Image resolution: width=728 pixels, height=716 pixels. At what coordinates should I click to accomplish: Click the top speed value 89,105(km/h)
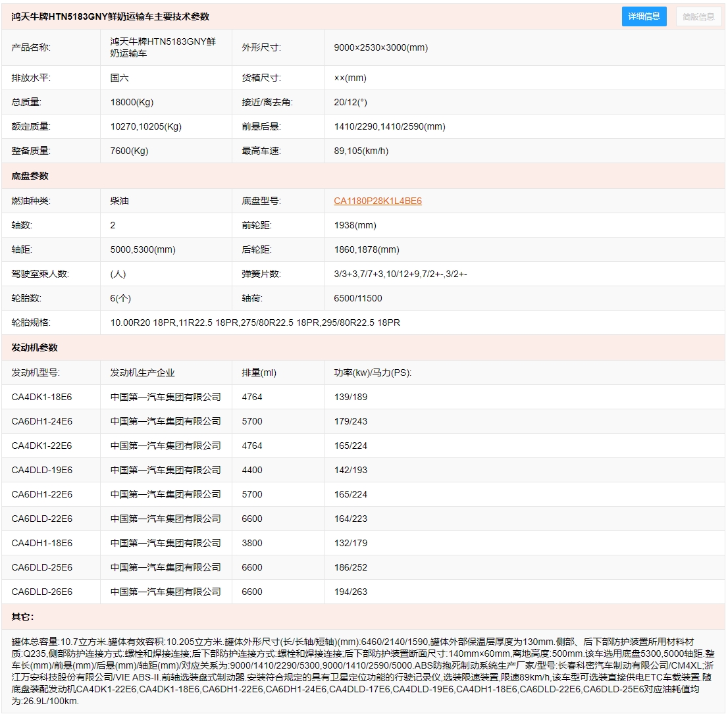point(361,151)
